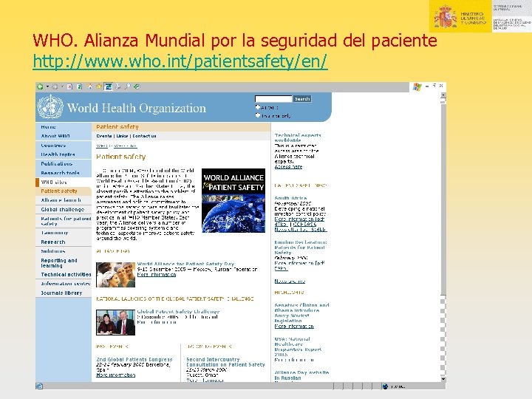
Task: Click the browser Forward arrow icon
Action: pos(55,87)
